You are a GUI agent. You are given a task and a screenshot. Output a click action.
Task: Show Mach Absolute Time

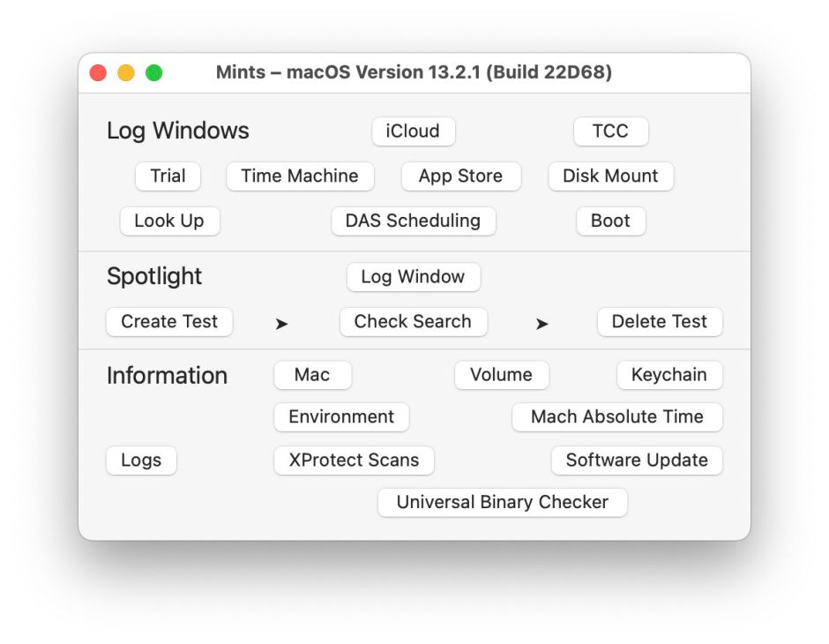pyautogui.click(x=616, y=416)
